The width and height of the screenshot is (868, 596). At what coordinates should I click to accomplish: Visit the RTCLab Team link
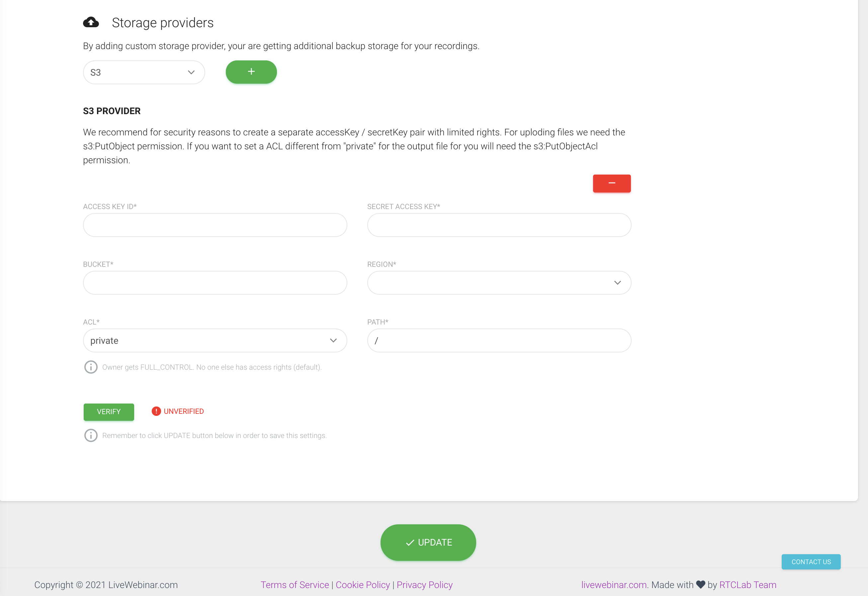pos(747,585)
